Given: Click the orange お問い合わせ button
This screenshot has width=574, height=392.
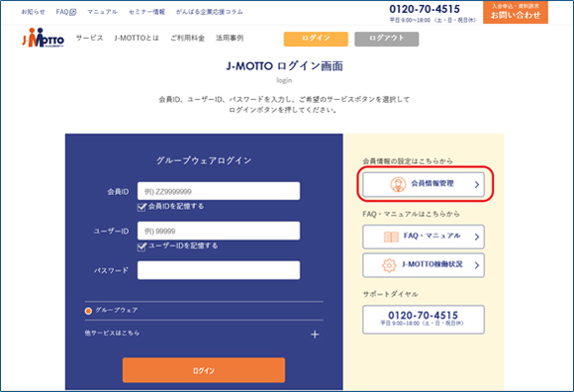Looking at the screenshot, I should (516, 12).
